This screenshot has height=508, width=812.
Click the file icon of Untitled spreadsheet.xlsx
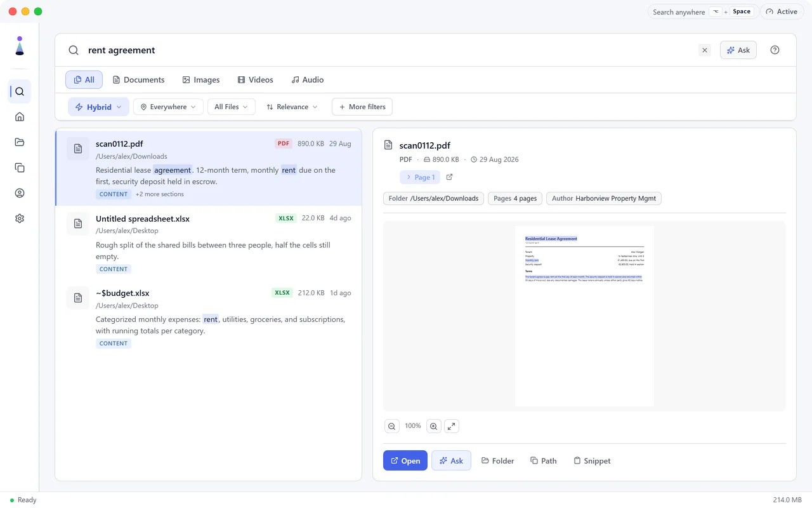[78, 224]
